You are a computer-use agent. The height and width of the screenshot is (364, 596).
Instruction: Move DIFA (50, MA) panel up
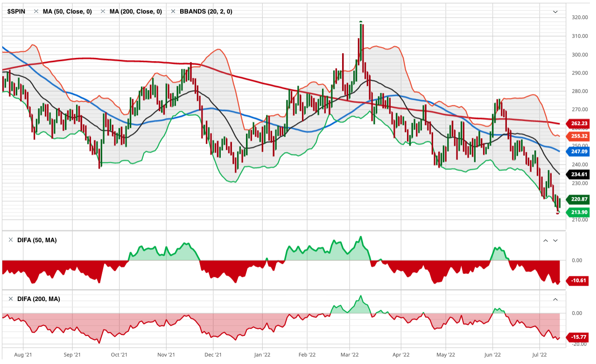coord(545,240)
